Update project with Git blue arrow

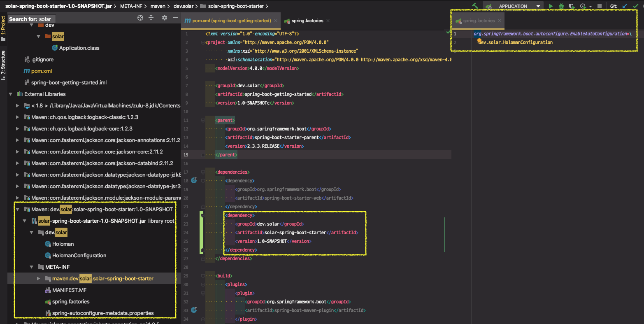click(x=625, y=6)
